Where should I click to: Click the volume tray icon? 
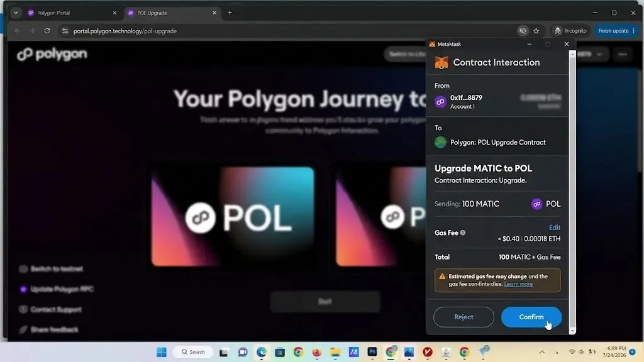tap(582, 352)
